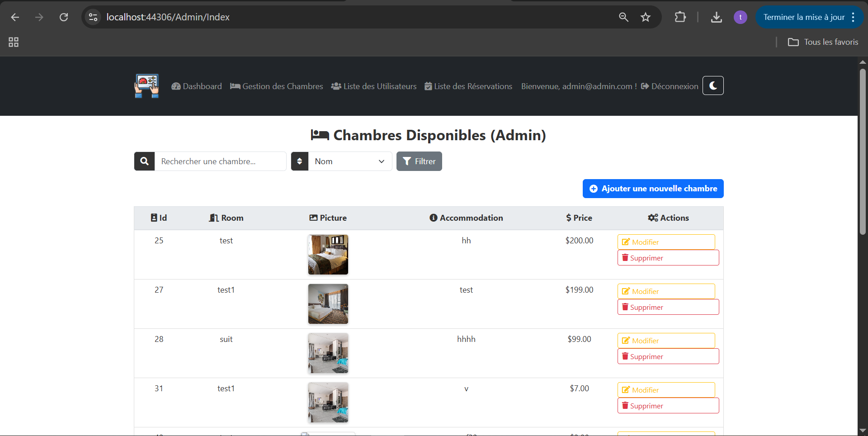Delete room 25 with Supprimer
Screen dimensions: 868x436
tap(668, 258)
